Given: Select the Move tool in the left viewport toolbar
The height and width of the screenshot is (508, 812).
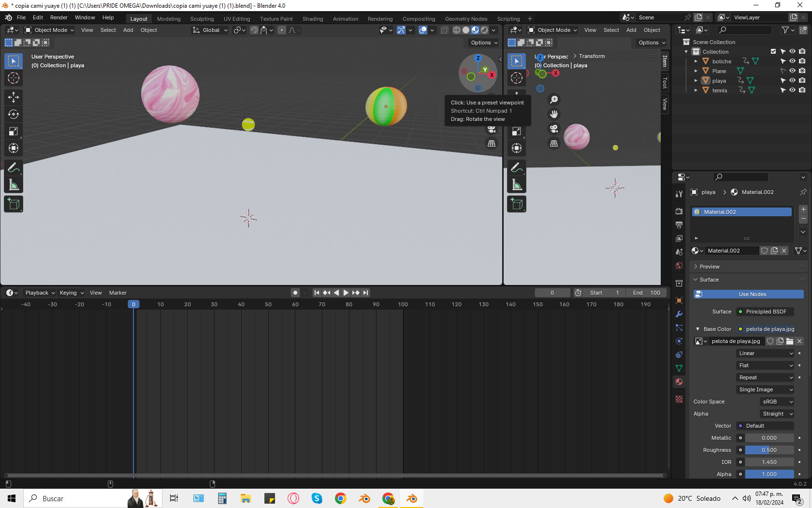Looking at the screenshot, I should 14,97.
